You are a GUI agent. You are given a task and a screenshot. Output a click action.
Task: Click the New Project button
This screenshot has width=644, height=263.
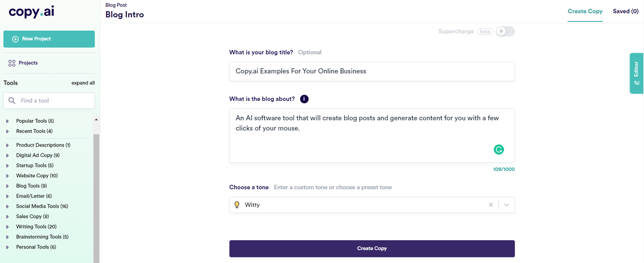[x=49, y=39]
